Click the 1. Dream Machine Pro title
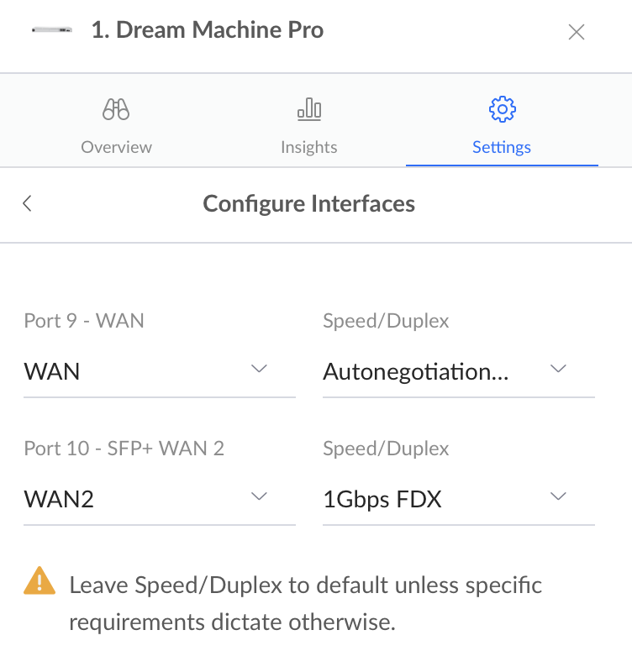The width and height of the screenshot is (632, 672). [x=208, y=30]
